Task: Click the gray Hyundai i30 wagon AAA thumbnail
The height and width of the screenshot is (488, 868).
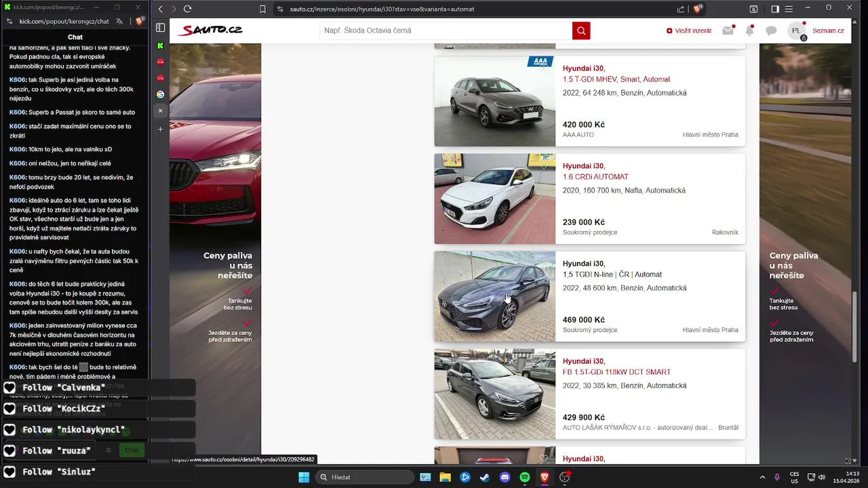Action: coord(495,101)
